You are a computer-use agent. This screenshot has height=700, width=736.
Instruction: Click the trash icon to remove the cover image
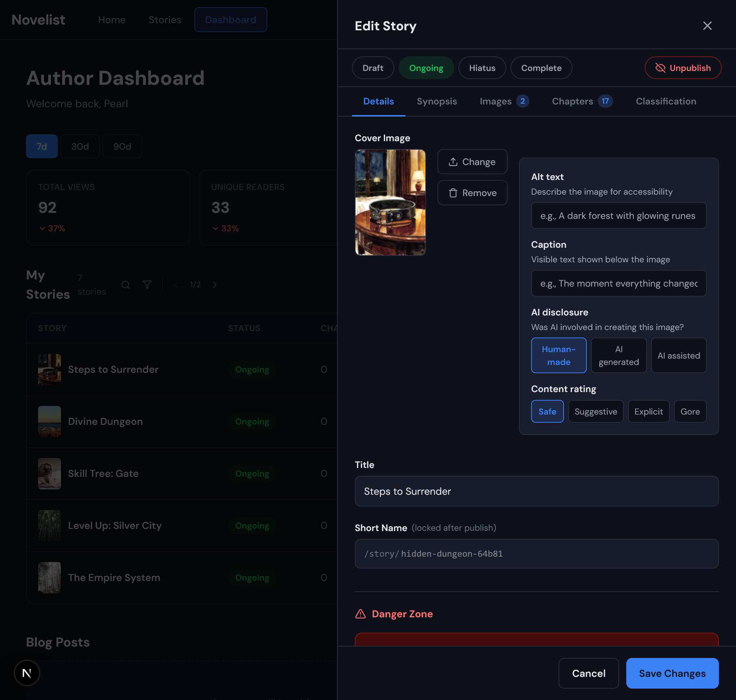pyautogui.click(x=453, y=192)
